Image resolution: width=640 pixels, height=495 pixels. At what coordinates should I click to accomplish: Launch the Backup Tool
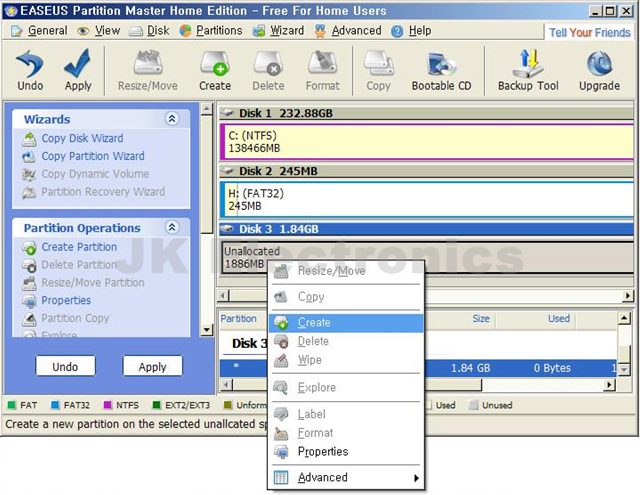(x=528, y=70)
